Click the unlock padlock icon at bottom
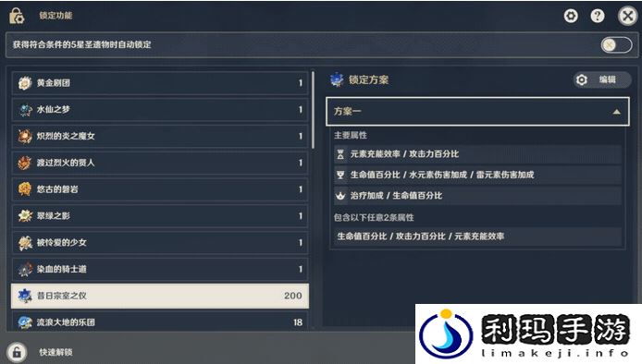Screen dimensions: 642x364 (17, 352)
